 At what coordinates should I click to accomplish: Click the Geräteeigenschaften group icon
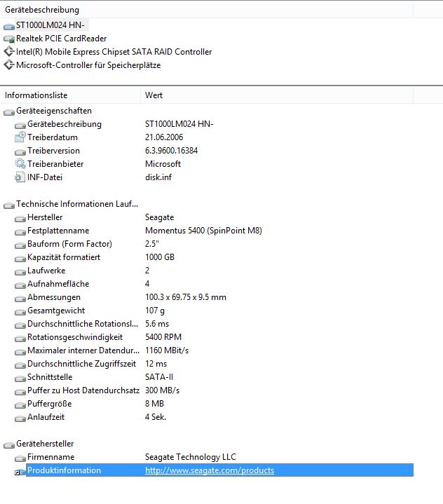pos(9,112)
